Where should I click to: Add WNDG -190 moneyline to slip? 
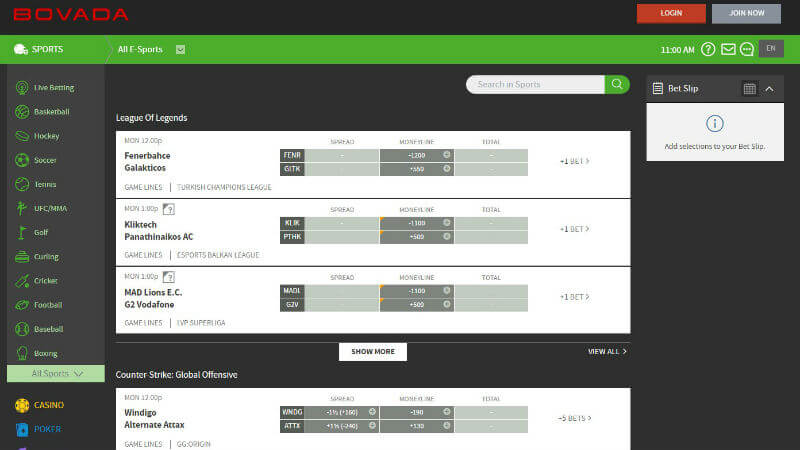click(417, 412)
